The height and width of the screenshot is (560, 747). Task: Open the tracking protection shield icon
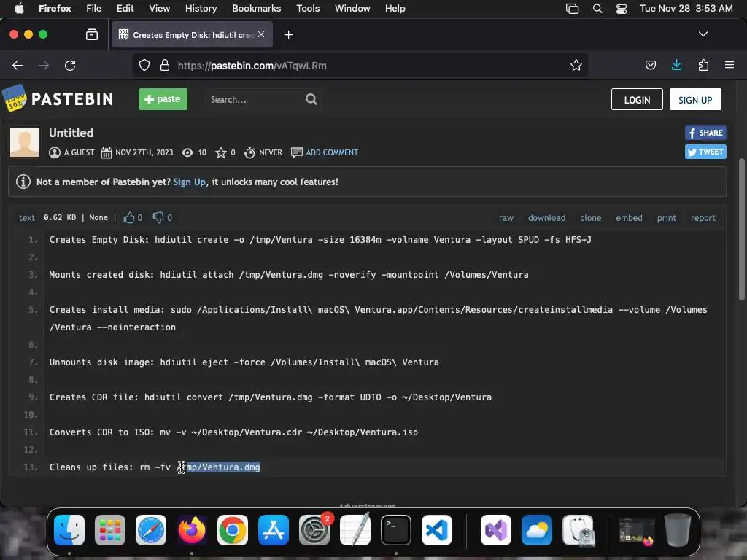pyautogui.click(x=144, y=65)
